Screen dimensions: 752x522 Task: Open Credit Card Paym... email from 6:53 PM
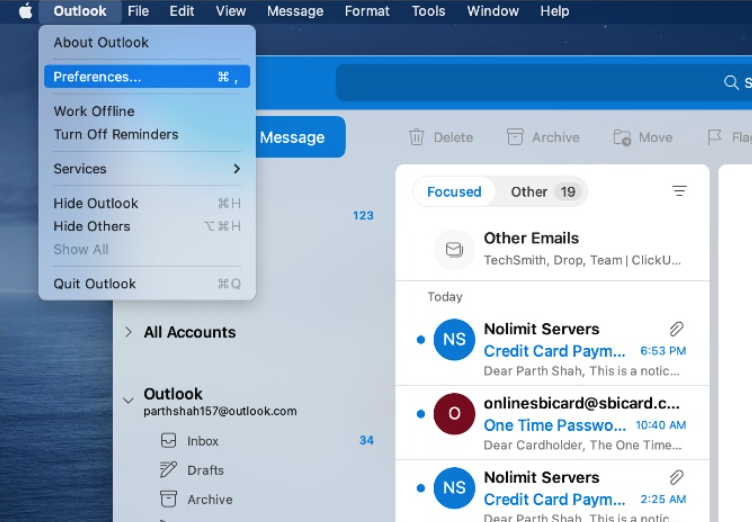pos(554,351)
